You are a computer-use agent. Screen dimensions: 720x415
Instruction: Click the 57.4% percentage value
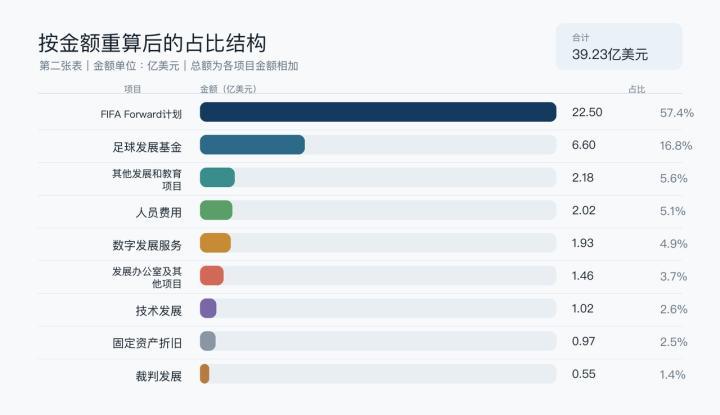coord(677,113)
